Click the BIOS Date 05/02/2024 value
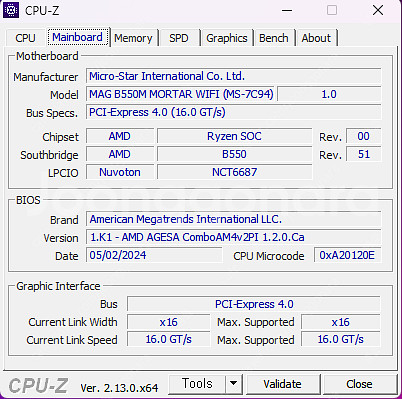This screenshot has height=399, width=402. [154, 255]
